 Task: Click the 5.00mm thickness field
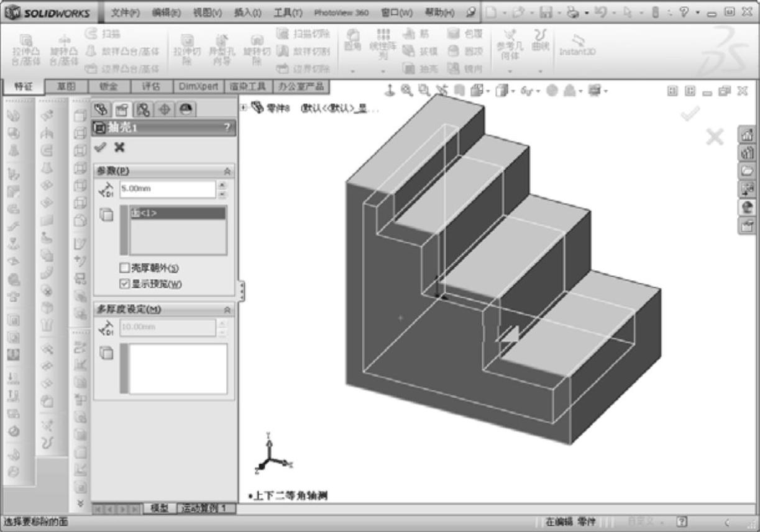pos(167,189)
